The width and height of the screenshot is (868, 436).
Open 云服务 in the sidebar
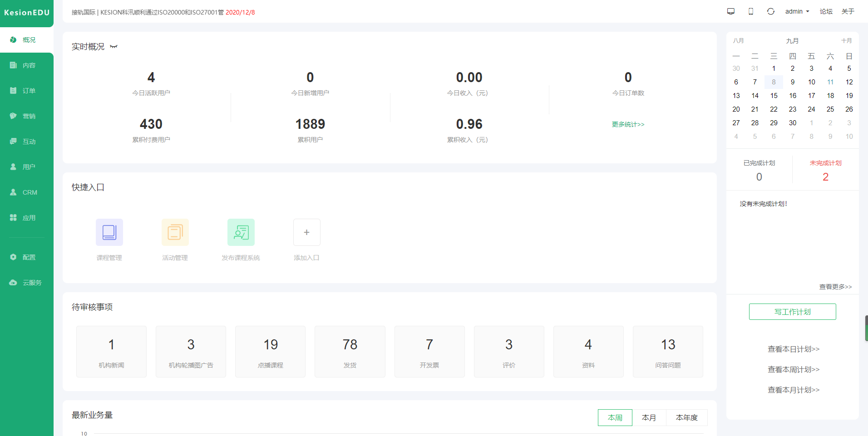click(27, 283)
